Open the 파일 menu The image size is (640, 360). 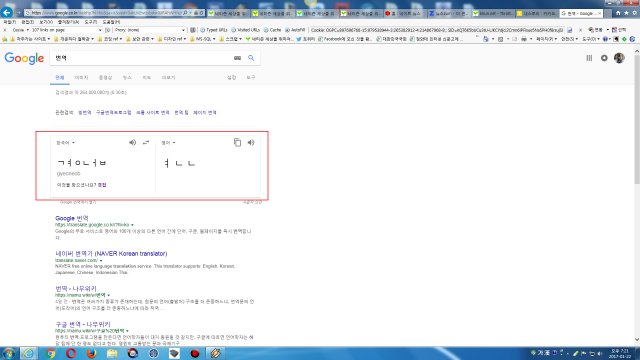9,22
